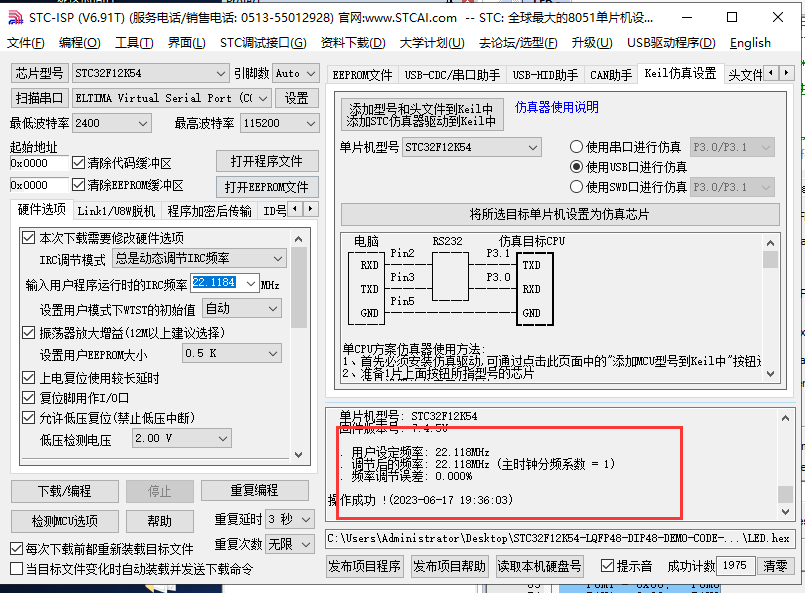Click 打开程序文件 button
This screenshot has height=593, width=805.
tap(267, 161)
